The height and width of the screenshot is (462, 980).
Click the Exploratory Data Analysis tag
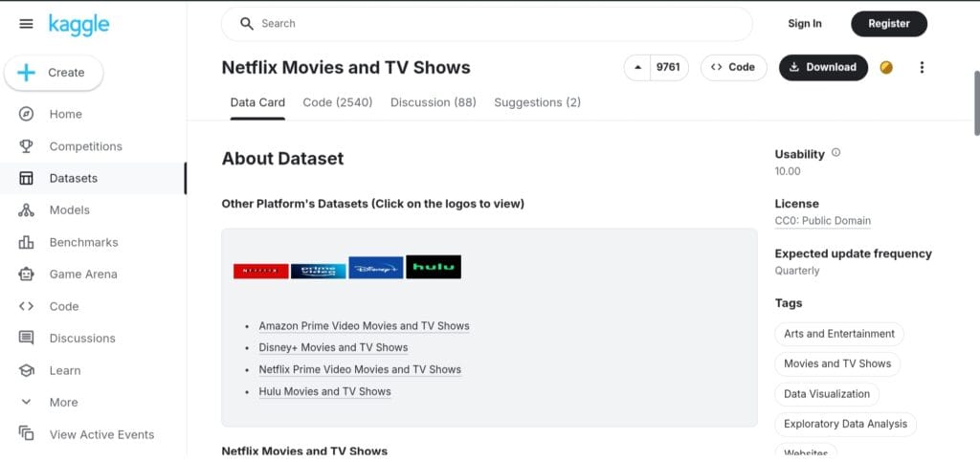(x=846, y=424)
